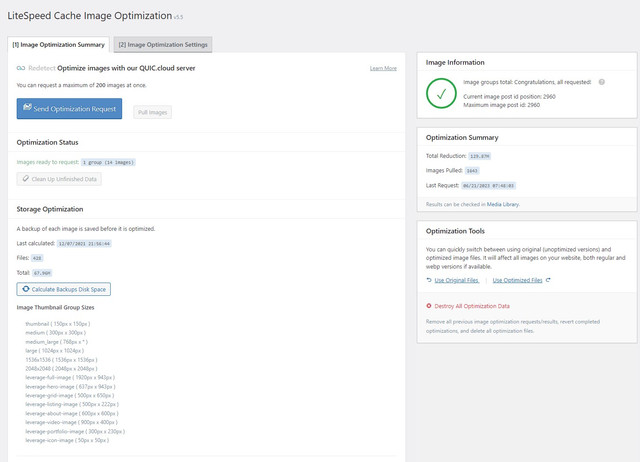Click the Image Information heading
The height and width of the screenshot is (462, 640).
click(455, 62)
